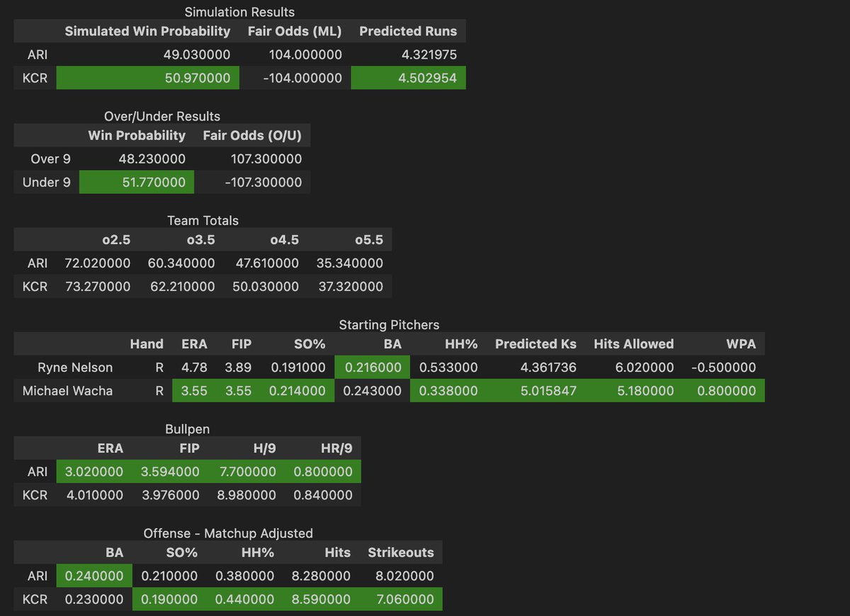
Task: Select Ryne Nelson BA 0.216000
Action: click(373, 367)
